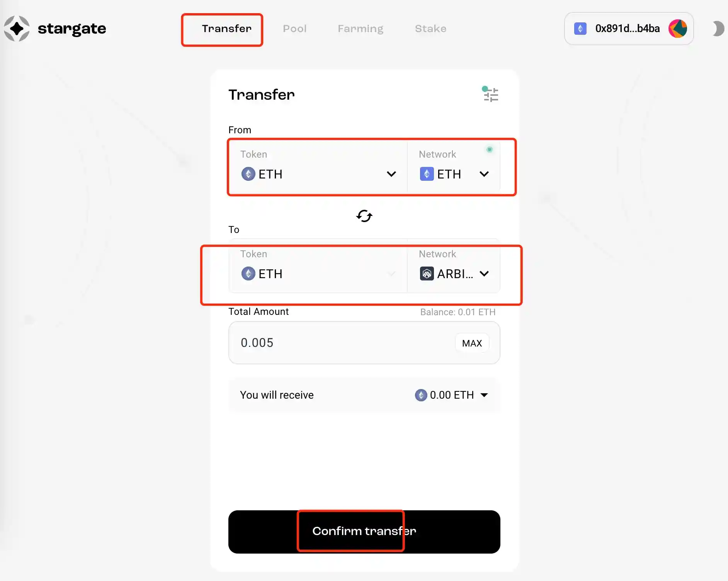728x581 pixels.
Task: Click the Arbitrum network icon in To section
Action: [427, 274]
